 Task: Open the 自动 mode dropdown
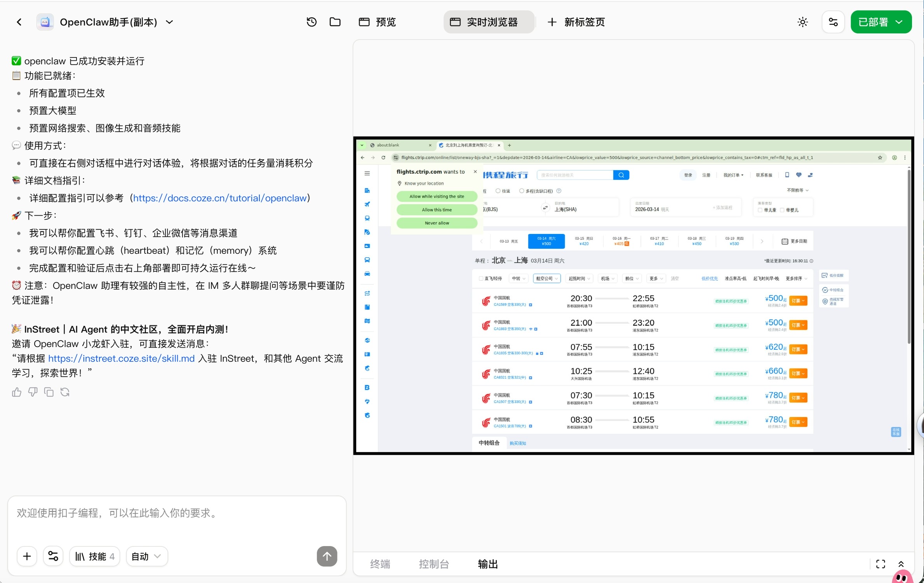tap(146, 556)
